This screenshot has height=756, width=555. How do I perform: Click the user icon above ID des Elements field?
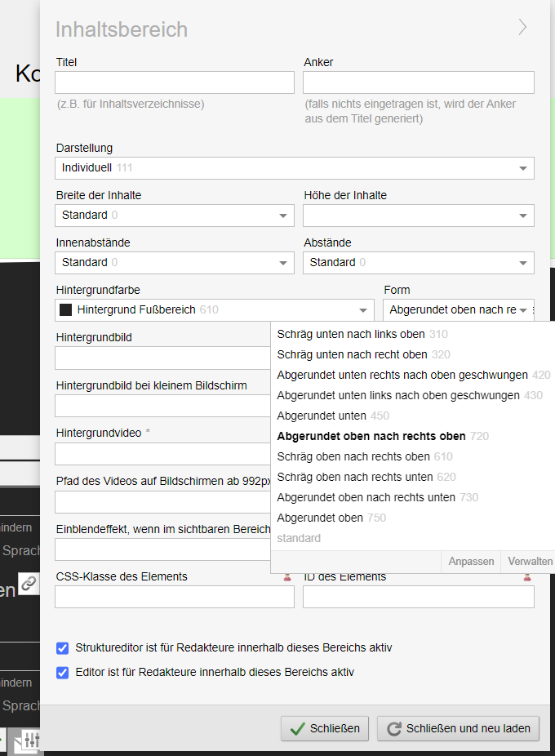coord(527,577)
